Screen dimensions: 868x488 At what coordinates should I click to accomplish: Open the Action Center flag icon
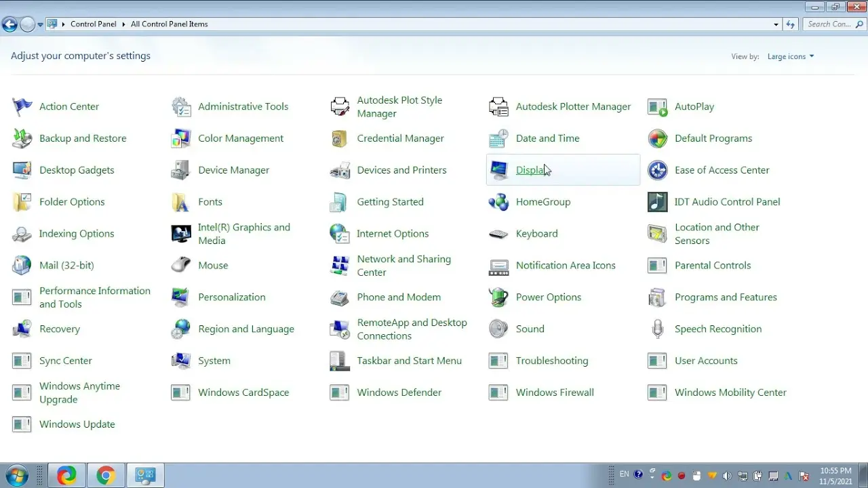[22, 106]
